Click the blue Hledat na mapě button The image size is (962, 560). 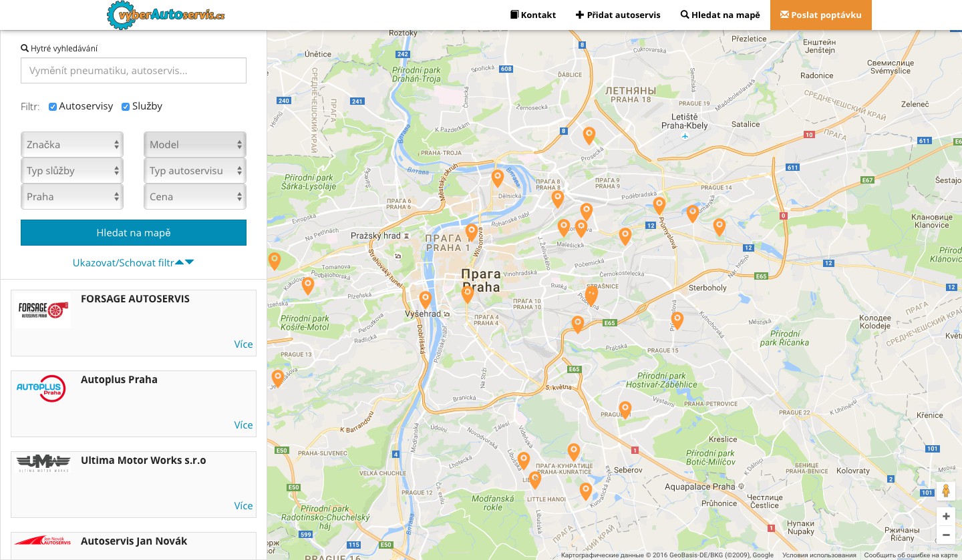134,232
